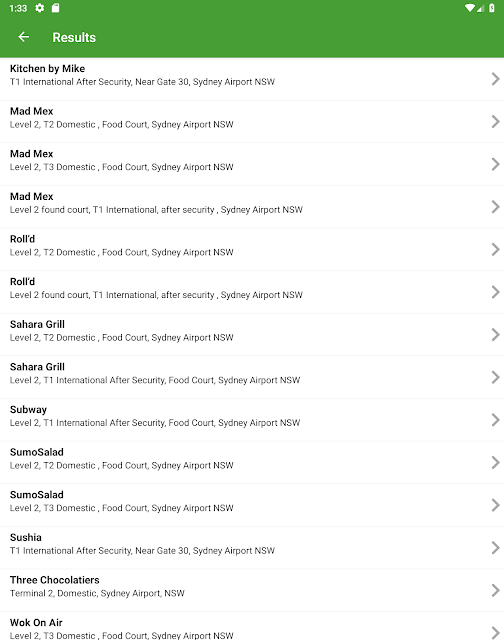Viewport: 504px width, 640px height.
Task: Select Roll'd T1 International result
Action: [x=252, y=292]
